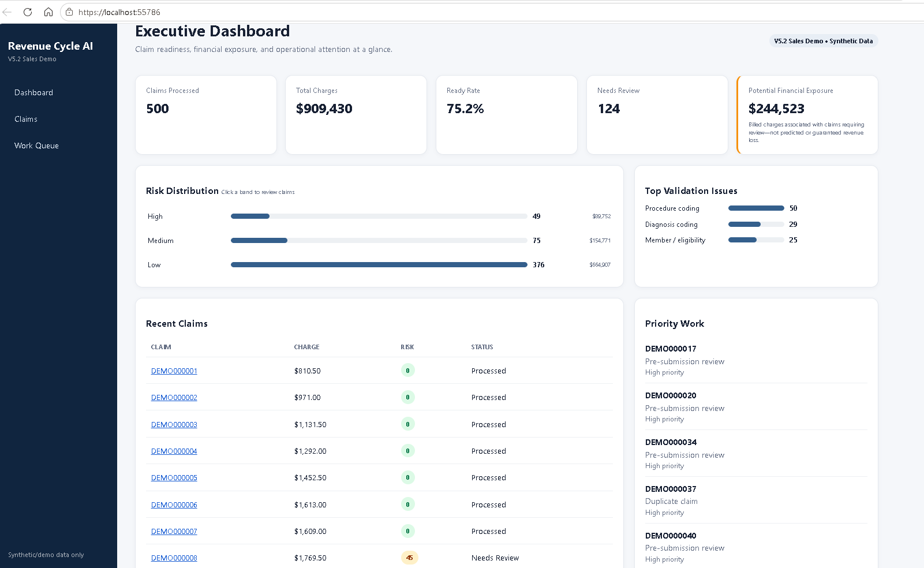Image resolution: width=924 pixels, height=568 pixels.
Task: Click Potential Financial Exposure $244,523 card
Action: (807, 115)
